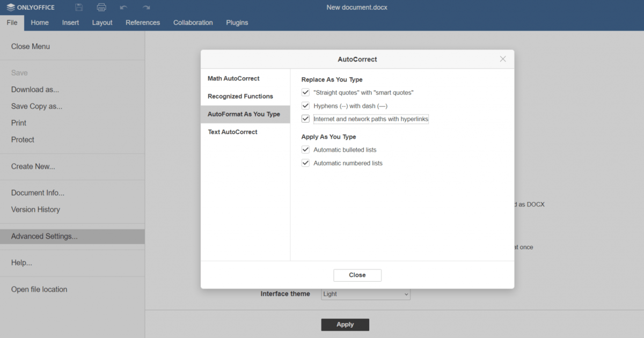Click the ONLYOFFICE logo

point(31,7)
